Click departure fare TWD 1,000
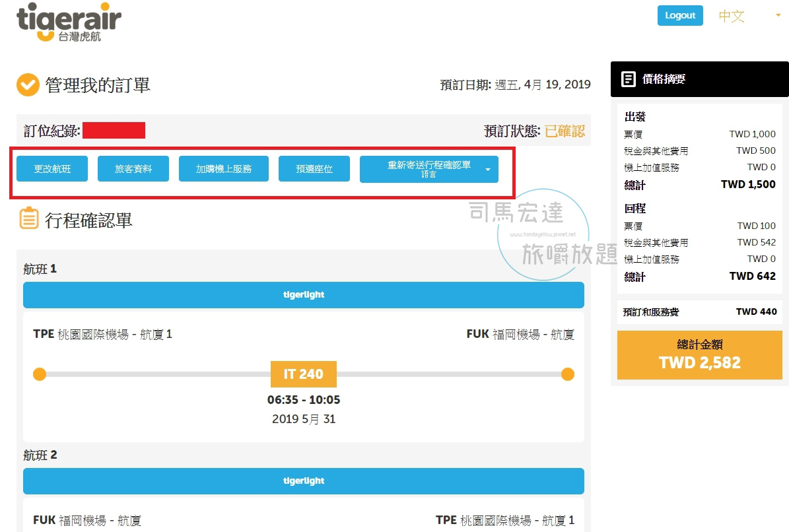 [752, 134]
